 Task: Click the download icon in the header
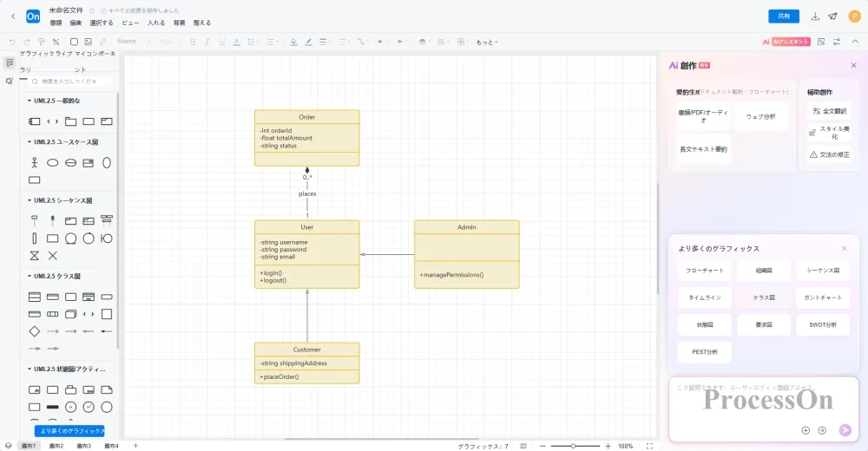coord(815,16)
